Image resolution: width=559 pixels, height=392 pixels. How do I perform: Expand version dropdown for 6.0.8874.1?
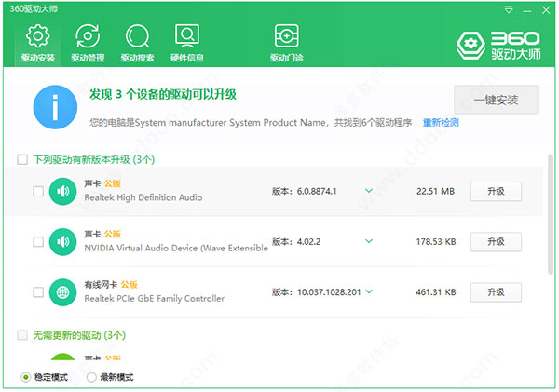(369, 191)
